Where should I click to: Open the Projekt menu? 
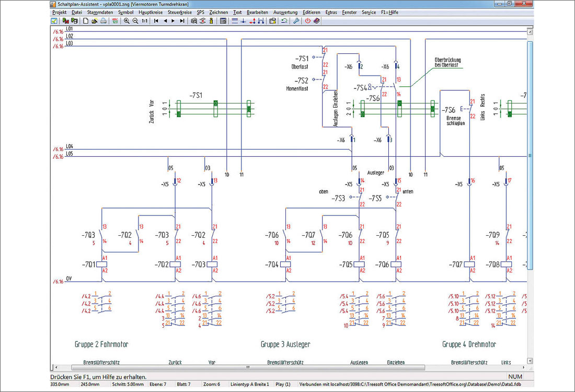pyautogui.click(x=60, y=13)
